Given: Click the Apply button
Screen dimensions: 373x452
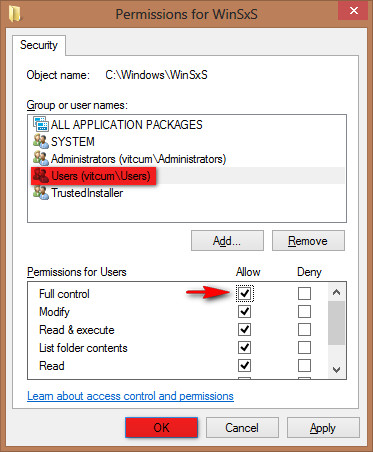Looking at the screenshot, I should point(323,428).
